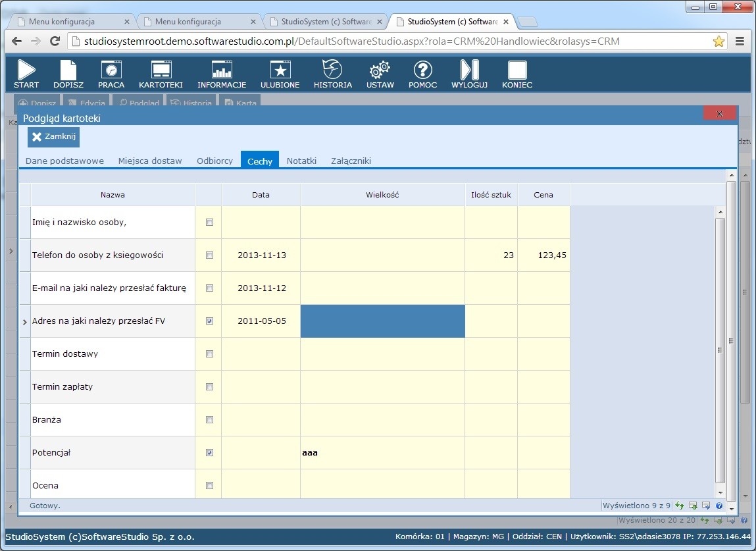Click date cell 2013-11-12
Screen dimensions: 756x551
tap(261, 288)
